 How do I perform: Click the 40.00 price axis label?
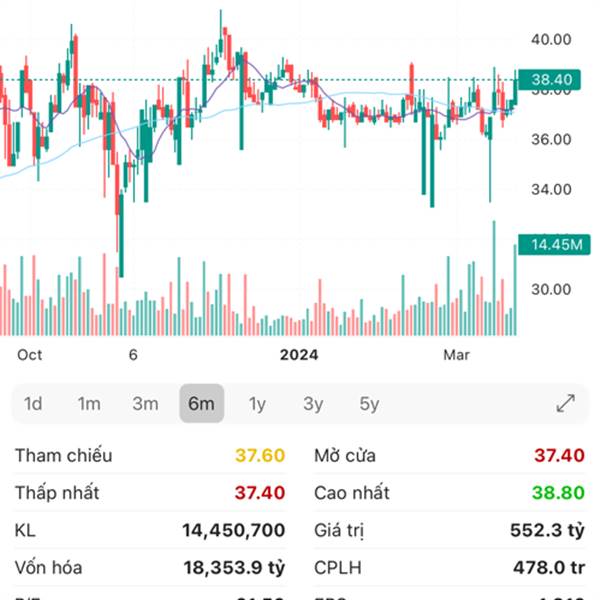coord(551,39)
